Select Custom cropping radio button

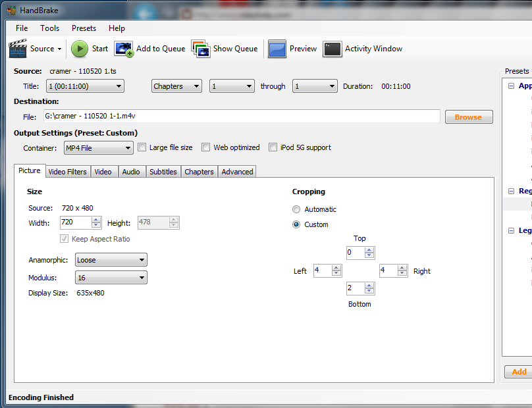(296, 224)
